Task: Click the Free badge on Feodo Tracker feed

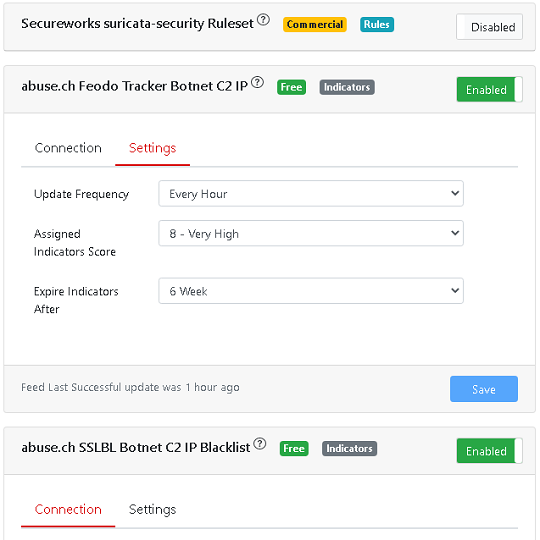Action: tap(291, 87)
